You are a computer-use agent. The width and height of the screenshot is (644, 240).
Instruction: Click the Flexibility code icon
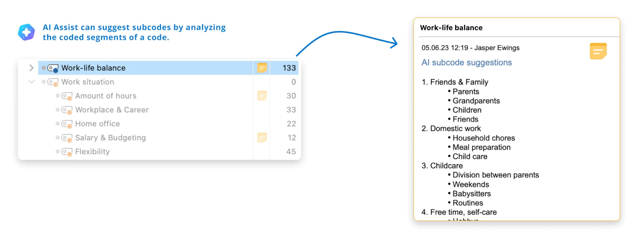(67, 152)
